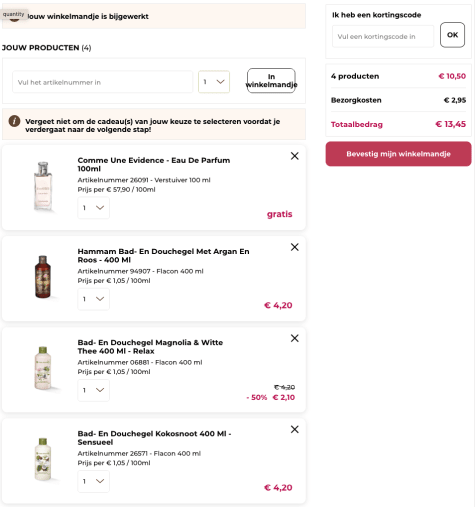Click the 'In winkelmandje' button
This screenshot has width=475, height=507.
271,81
